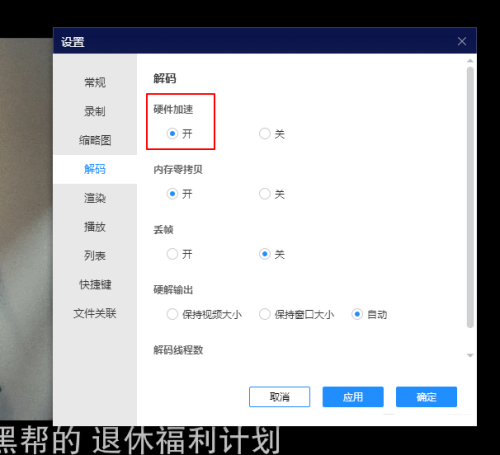500x455 pixels.
Task: Click the 应用 button
Action: [x=353, y=397]
